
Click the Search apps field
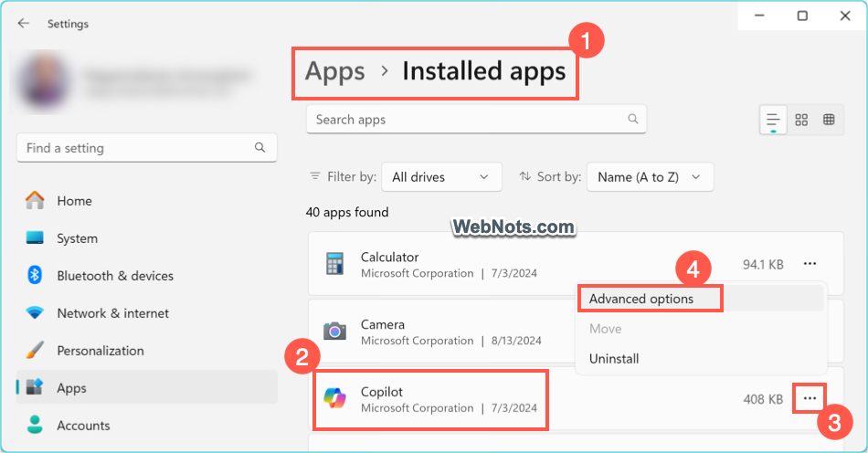476,120
